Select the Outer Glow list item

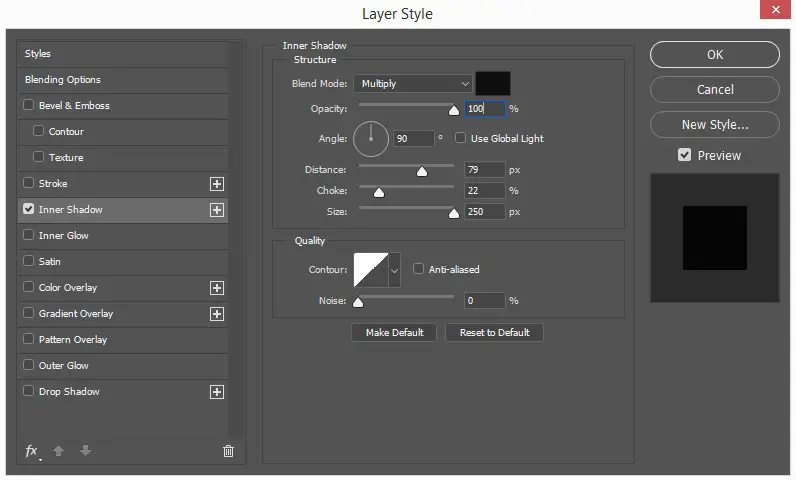[x=122, y=365]
